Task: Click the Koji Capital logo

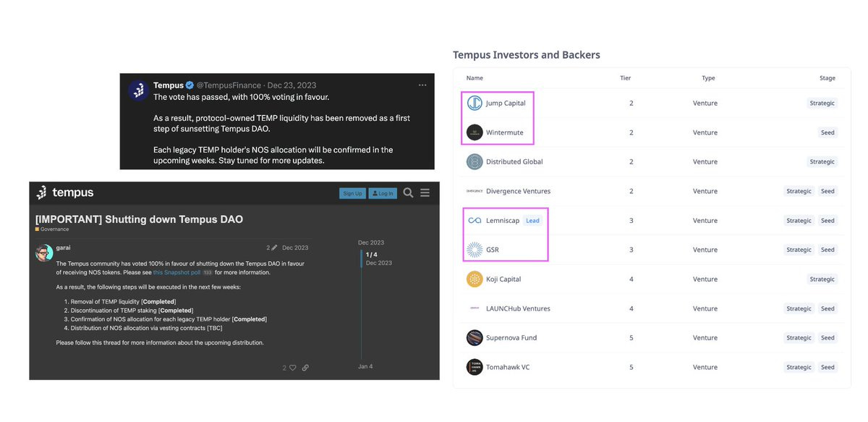Action: point(475,279)
